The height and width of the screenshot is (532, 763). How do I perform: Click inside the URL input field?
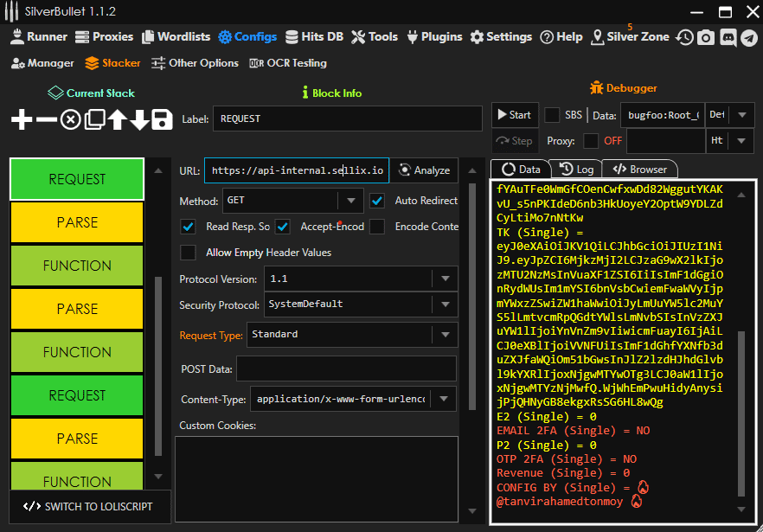(296, 170)
